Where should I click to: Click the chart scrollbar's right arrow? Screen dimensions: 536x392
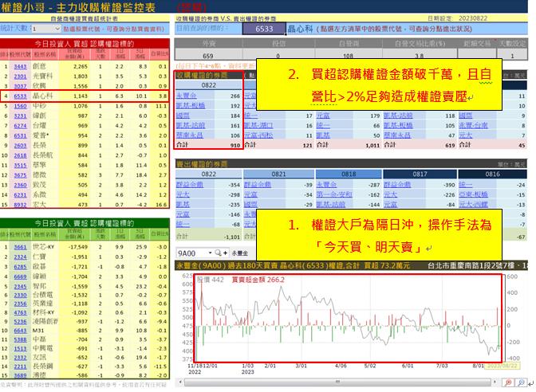(x=495, y=382)
